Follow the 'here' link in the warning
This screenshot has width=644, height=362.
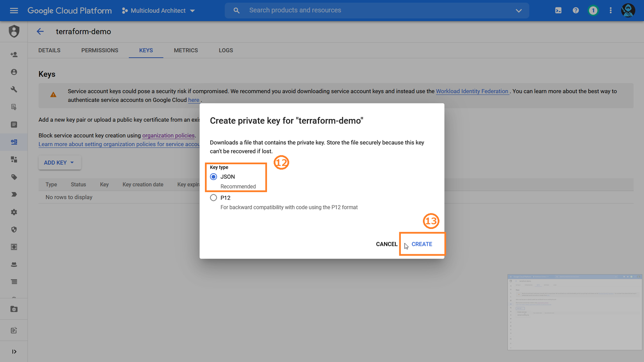(x=194, y=100)
